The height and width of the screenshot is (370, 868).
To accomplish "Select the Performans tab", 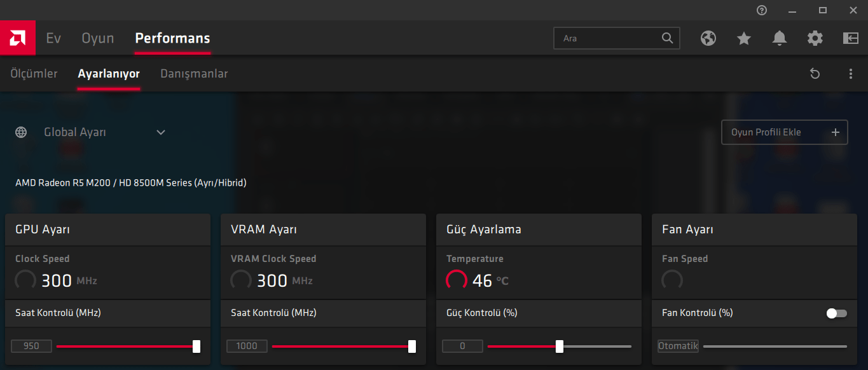I will click(172, 38).
